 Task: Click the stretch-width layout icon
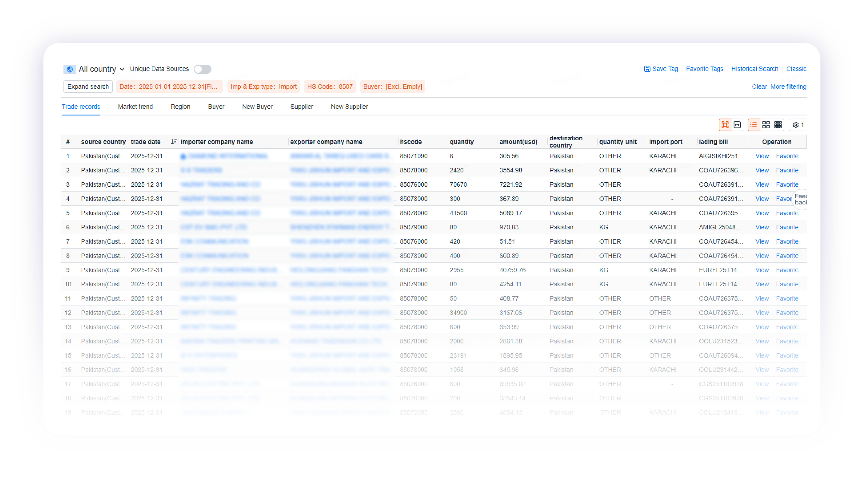737,125
